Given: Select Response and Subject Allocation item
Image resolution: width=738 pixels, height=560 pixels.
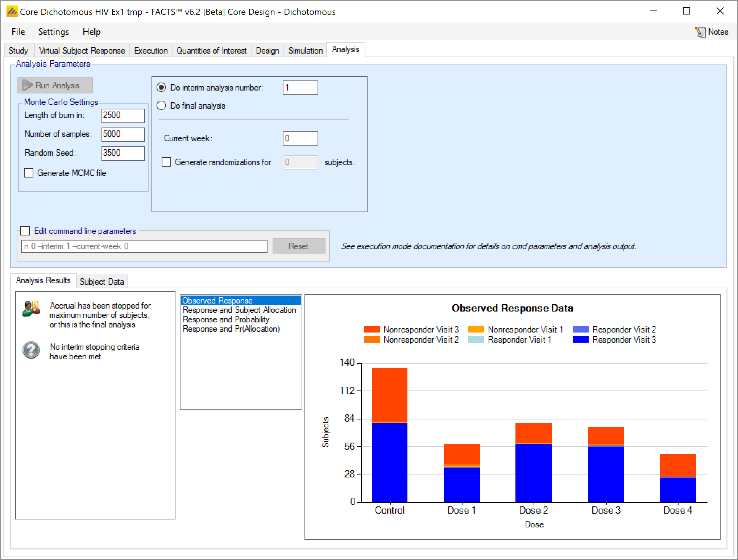Looking at the screenshot, I should pos(239,310).
